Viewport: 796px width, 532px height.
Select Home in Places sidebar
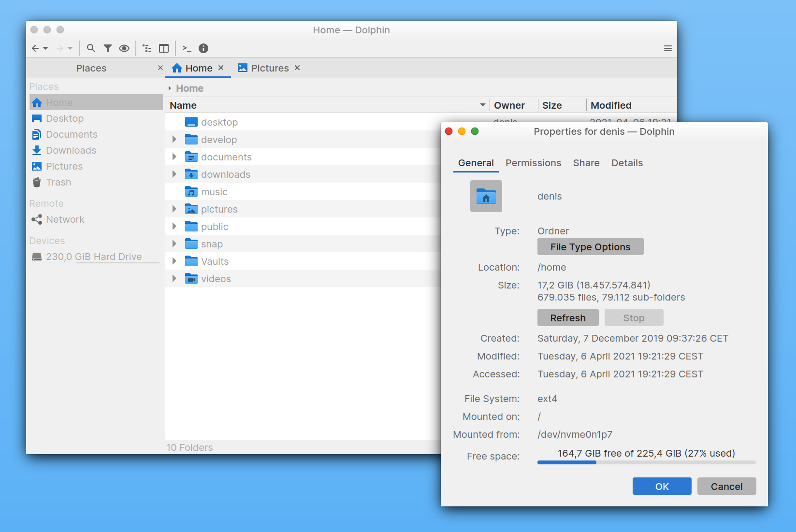tap(96, 102)
